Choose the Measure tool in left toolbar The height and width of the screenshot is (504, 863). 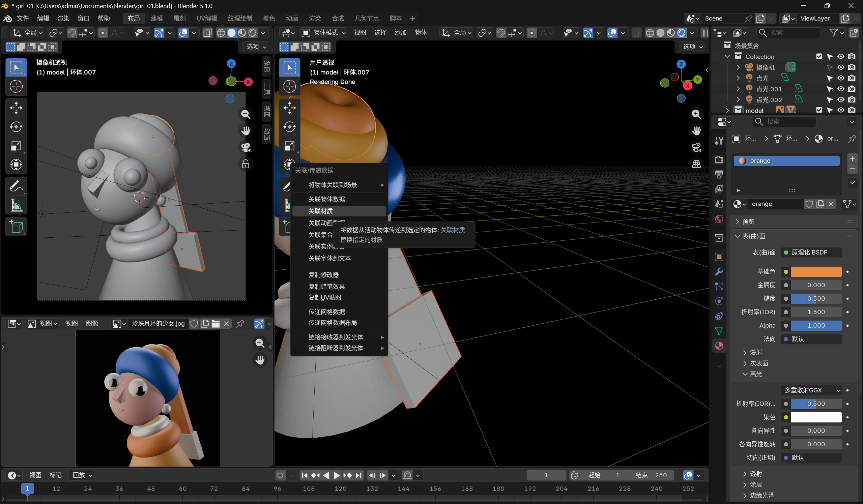[16, 206]
